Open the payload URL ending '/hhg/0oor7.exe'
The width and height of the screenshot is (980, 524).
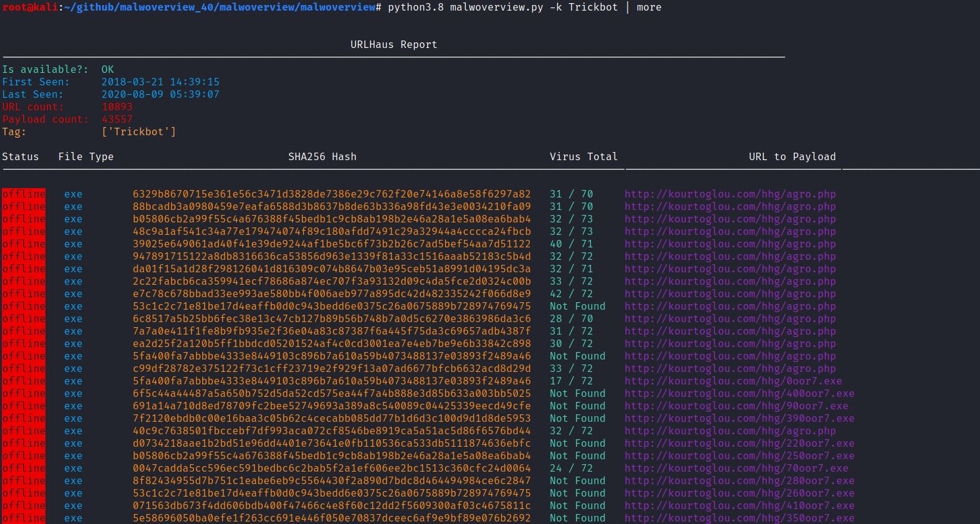point(733,381)
